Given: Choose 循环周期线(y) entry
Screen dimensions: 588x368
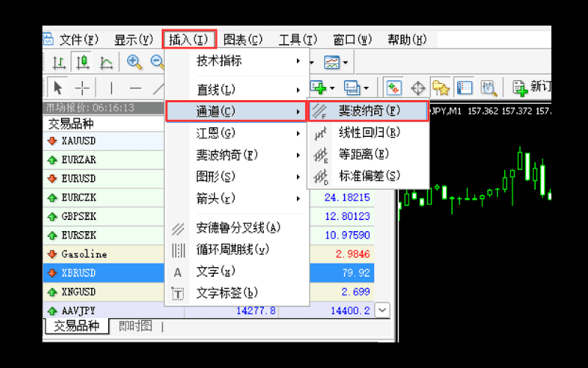Looking at the screenshot, I should click(x=237, y=250).
